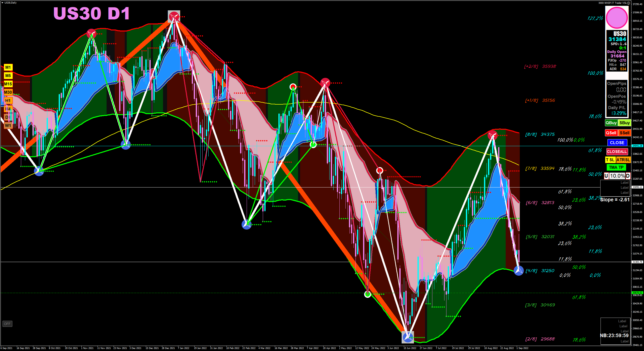Toggle the ATRSL stop loss option
This screenshot has height=351, width=644.
pos(623,160)
